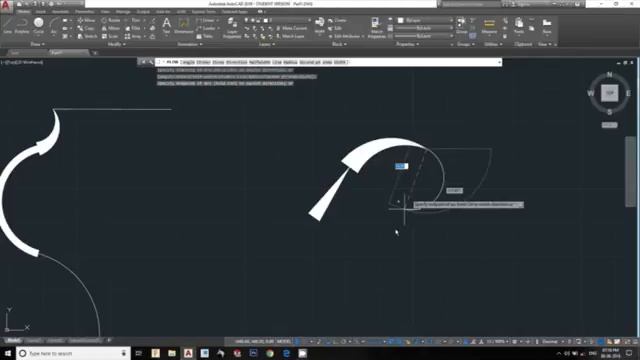This screenshot has height=360, width=640.
Task: Click Make Current layer button
Action: pyautogui.click(x=292, y=28)
